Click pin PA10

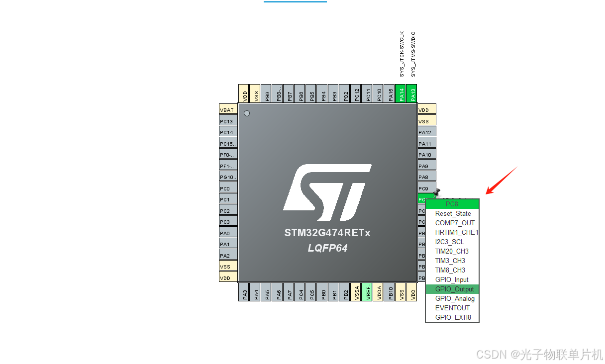pyautogui.click(x=427, y=155)
